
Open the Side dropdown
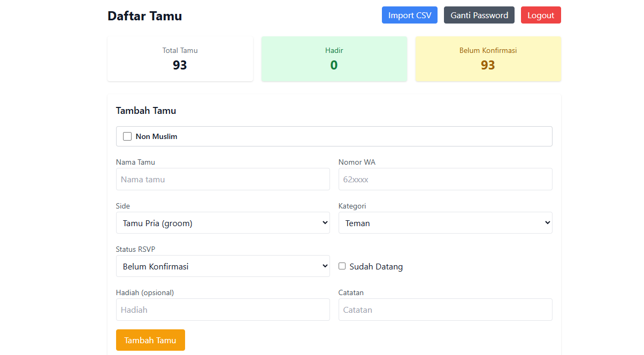click(x=223, y=223)
